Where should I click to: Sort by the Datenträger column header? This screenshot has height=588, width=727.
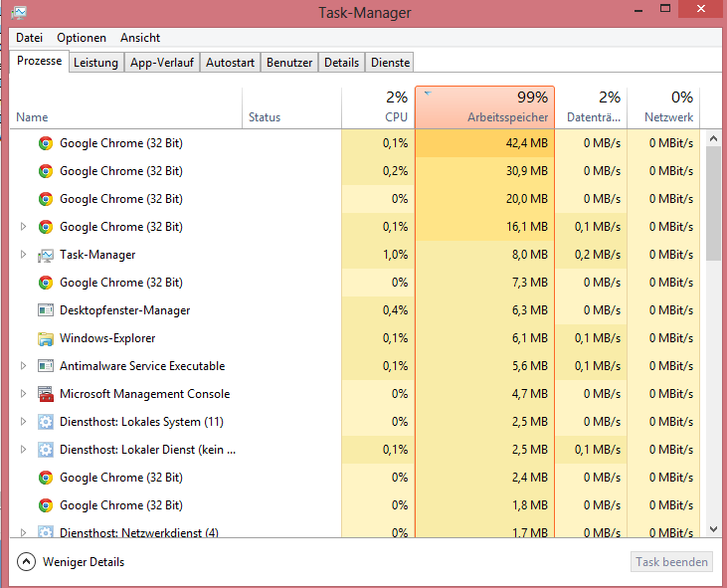(x=591, y=107)
